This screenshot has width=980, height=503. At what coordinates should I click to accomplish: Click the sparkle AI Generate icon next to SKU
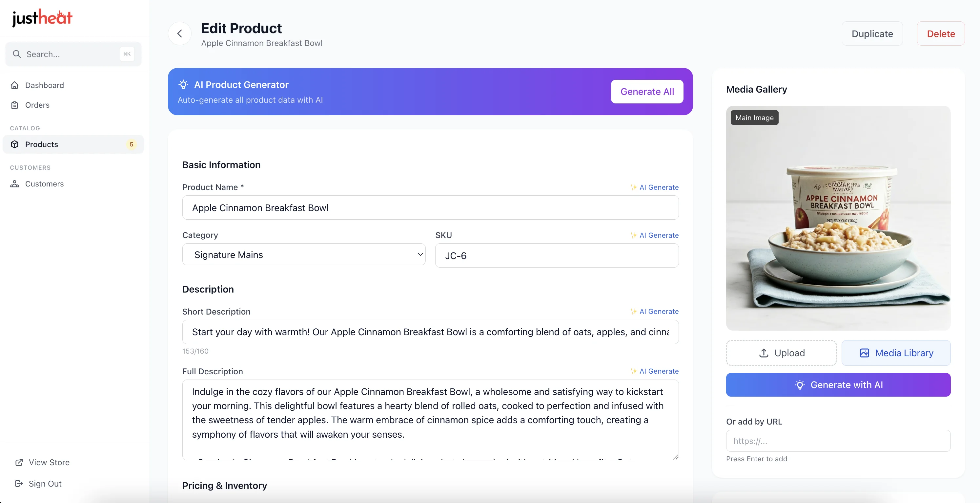[x=633, y=235]
